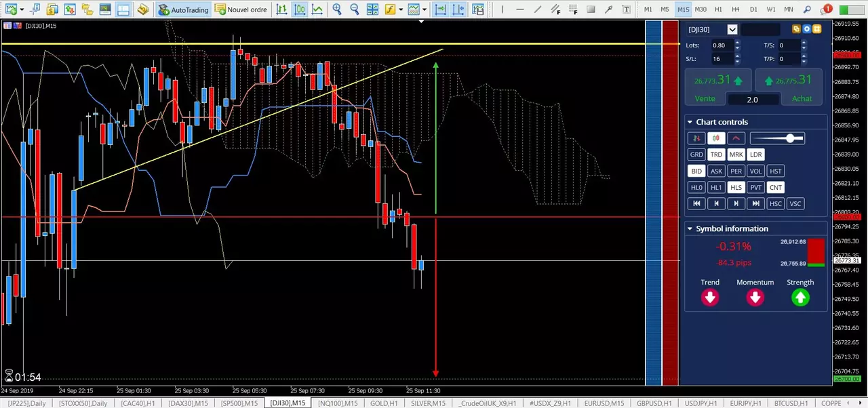
Task: Switch to the GOLD,H1 chart tab
Action: coord(384,403)
